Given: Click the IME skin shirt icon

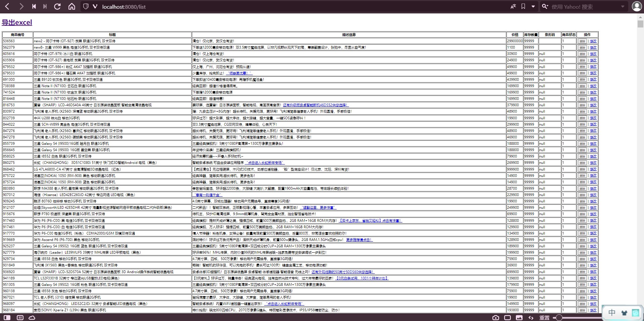Looking at the screenshot, I should [624, 313].
